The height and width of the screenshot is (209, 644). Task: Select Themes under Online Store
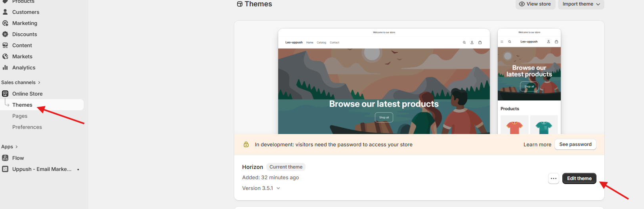click(x=22, y=105)
